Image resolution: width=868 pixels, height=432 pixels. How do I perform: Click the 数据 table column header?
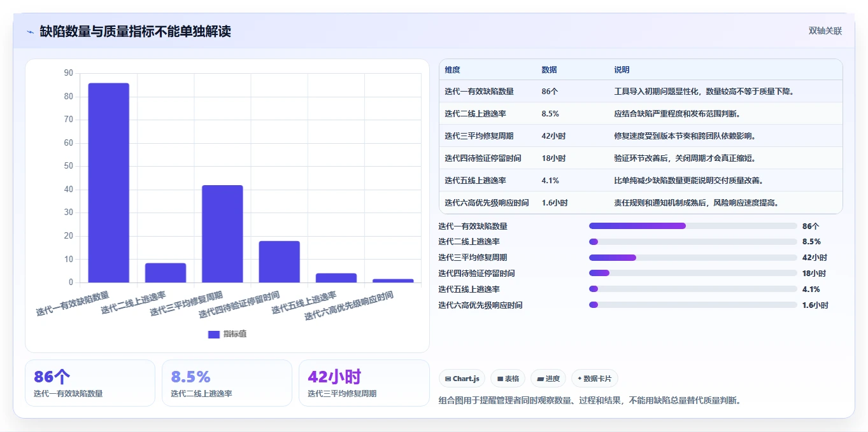pyautogui.click(x=550, y=69)
